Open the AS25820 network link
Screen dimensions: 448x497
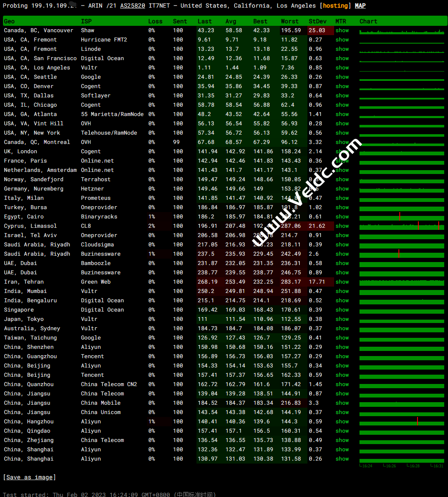point(133,6)
